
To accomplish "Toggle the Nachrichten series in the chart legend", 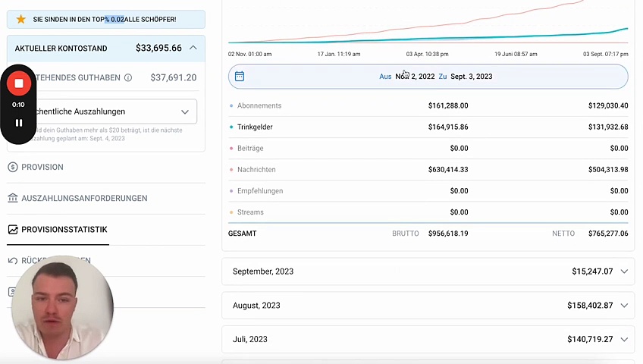I will (256, 170).
